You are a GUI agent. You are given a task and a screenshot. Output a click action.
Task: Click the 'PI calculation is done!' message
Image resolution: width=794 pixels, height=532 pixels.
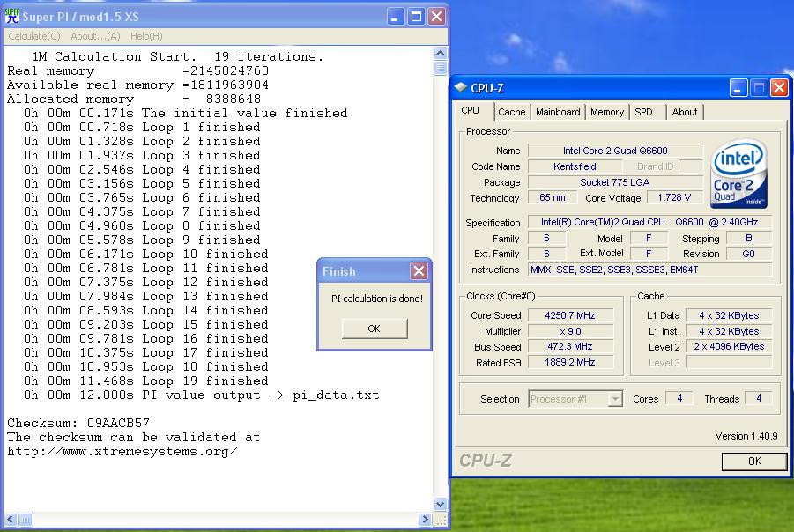tap(377, 299)
